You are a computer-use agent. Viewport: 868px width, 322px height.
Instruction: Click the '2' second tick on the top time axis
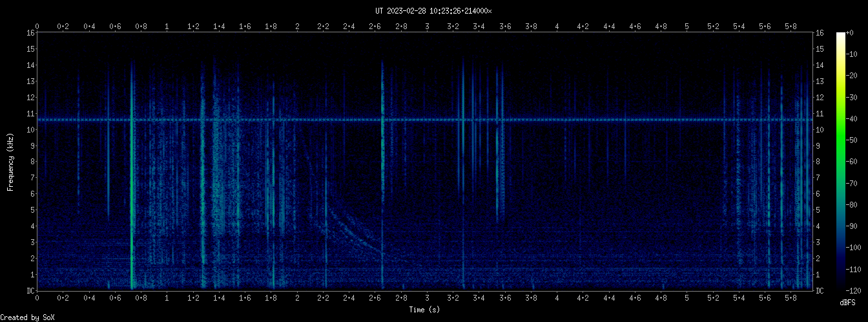pos(297,26)
